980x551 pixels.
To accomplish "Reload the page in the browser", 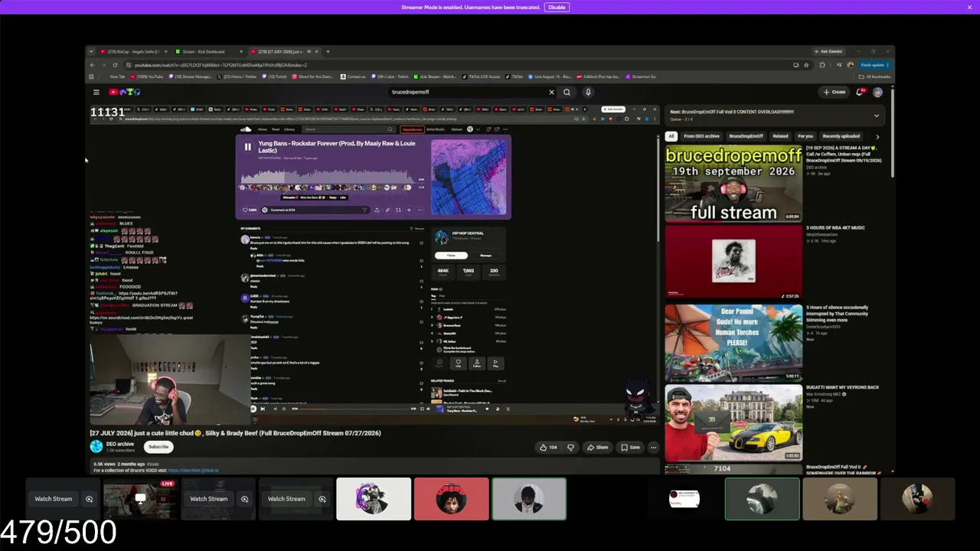I will pos(115,65).
